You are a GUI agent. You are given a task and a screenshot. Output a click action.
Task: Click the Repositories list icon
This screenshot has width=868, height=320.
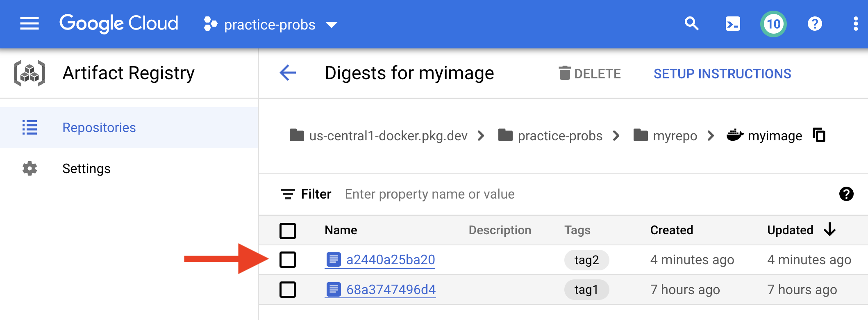[30, 128]
